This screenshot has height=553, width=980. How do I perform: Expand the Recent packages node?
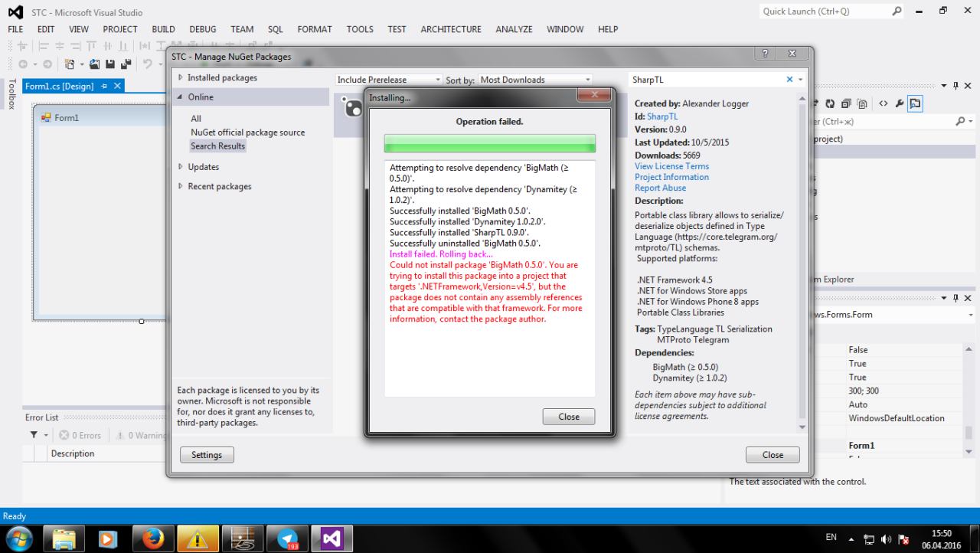181,187
